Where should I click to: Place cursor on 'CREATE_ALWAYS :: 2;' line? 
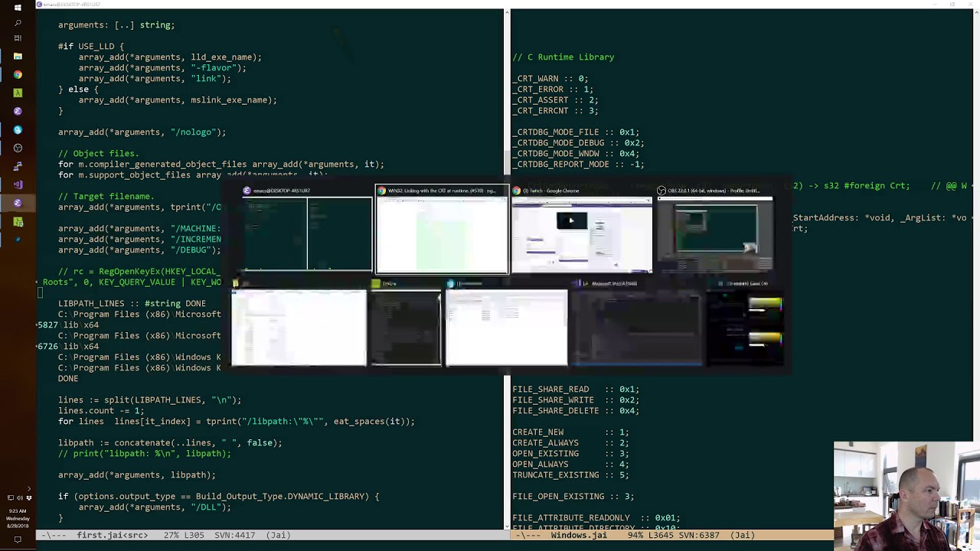[570, 443]
